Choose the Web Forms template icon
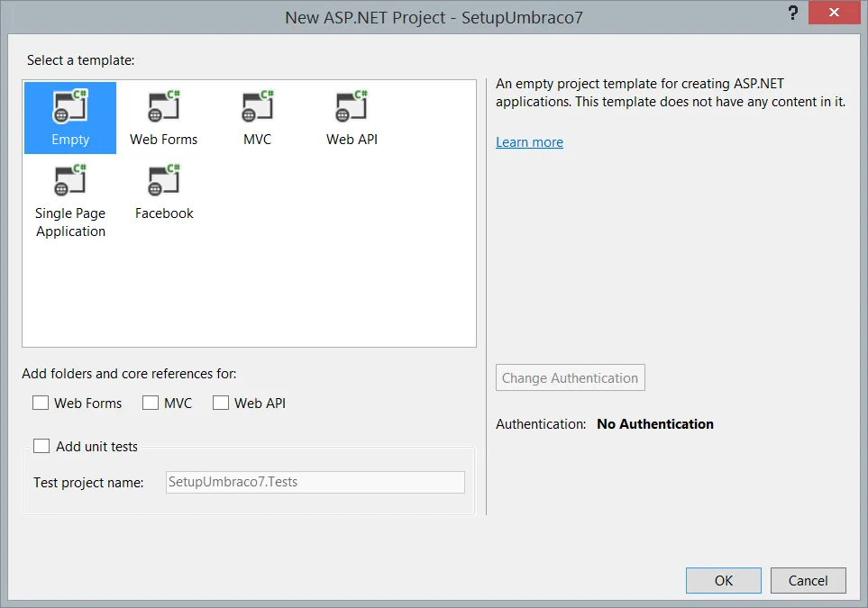The image size is (868, 608). pyautogui.click(x=163, y=109)
